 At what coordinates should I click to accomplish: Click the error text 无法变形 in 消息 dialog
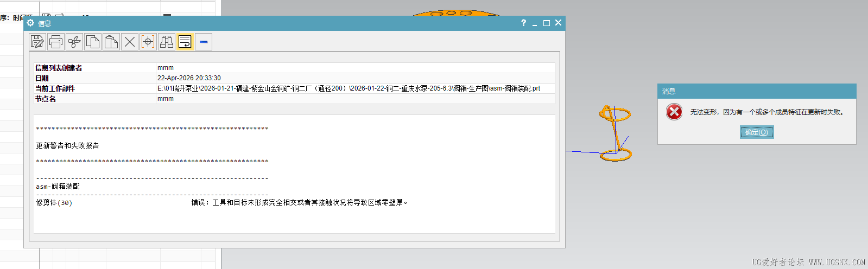768,112
